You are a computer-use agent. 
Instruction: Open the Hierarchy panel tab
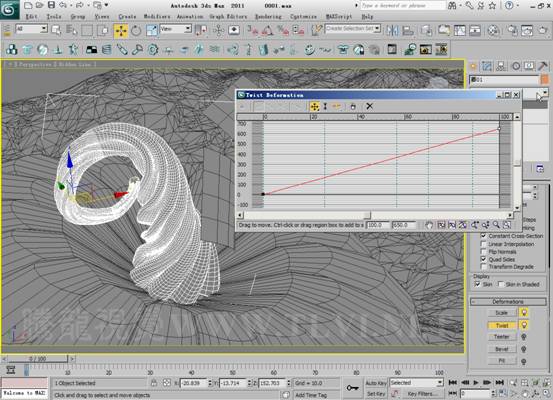[x=501, y=66]
